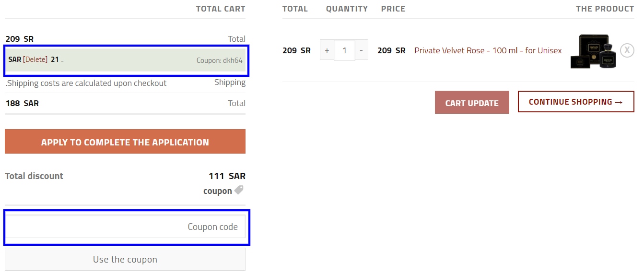Click The Product column header

pyautogui.click(x=605, y=9)
